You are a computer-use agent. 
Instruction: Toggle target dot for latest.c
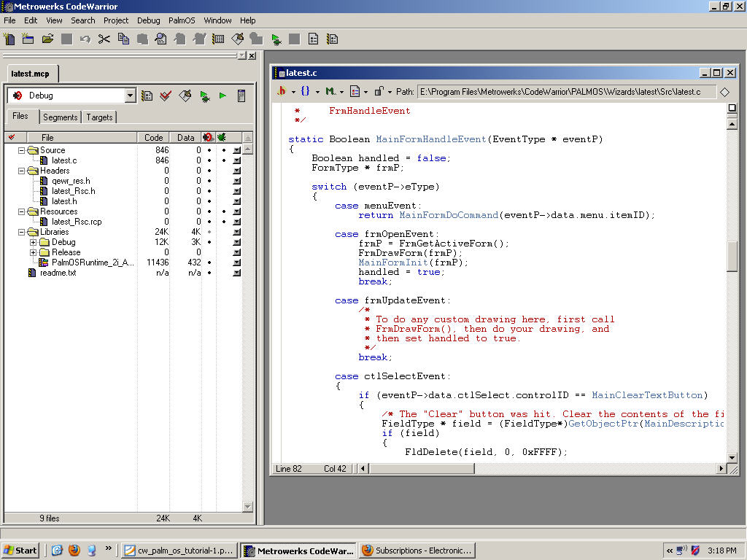coord(209,160)
